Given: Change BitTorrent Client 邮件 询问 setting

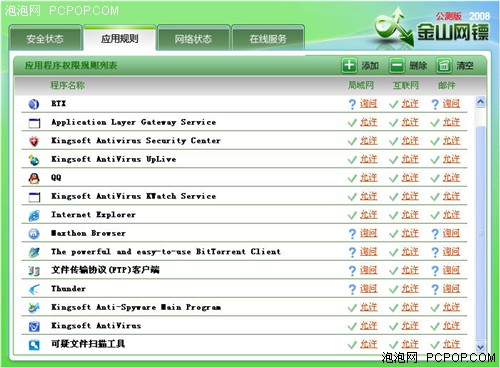Looking at the screenshot, I should pos(451,252).
